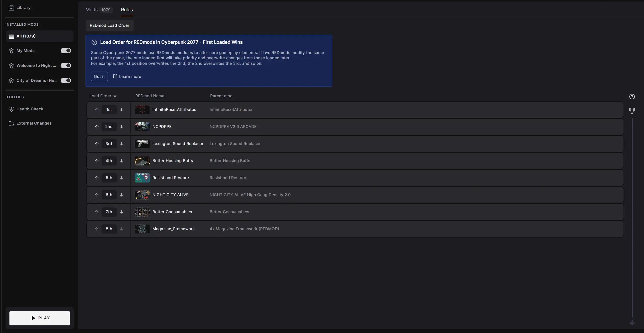Click the 8th position field
The width and height of the screenshot is (644, 333).
click(x=109, y=229)
